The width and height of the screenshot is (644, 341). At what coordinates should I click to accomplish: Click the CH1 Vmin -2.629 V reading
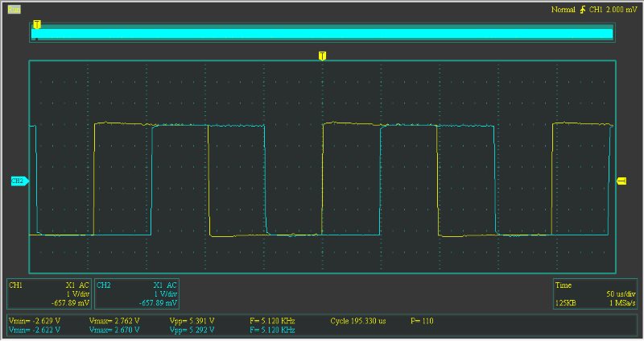(x=34, y=321)
